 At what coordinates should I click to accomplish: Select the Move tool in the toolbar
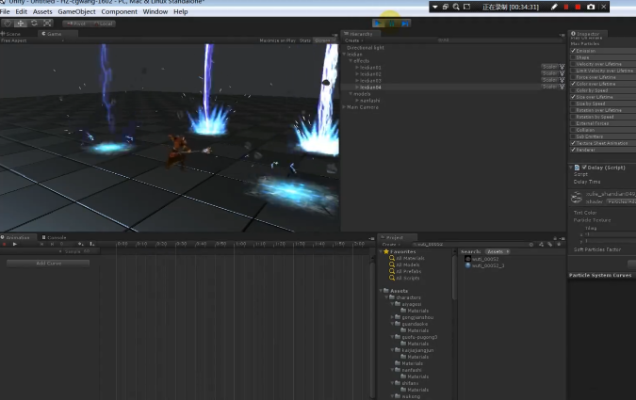pos(20,22)
